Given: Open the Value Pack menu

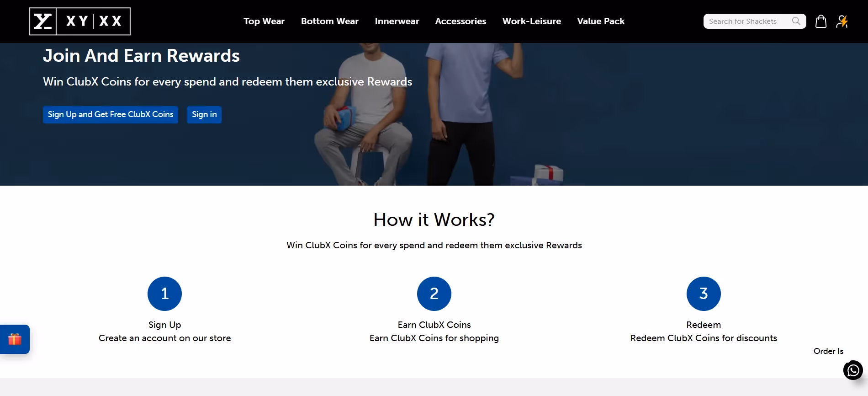Looking at the screenshot, I should [x=601, y=21].
